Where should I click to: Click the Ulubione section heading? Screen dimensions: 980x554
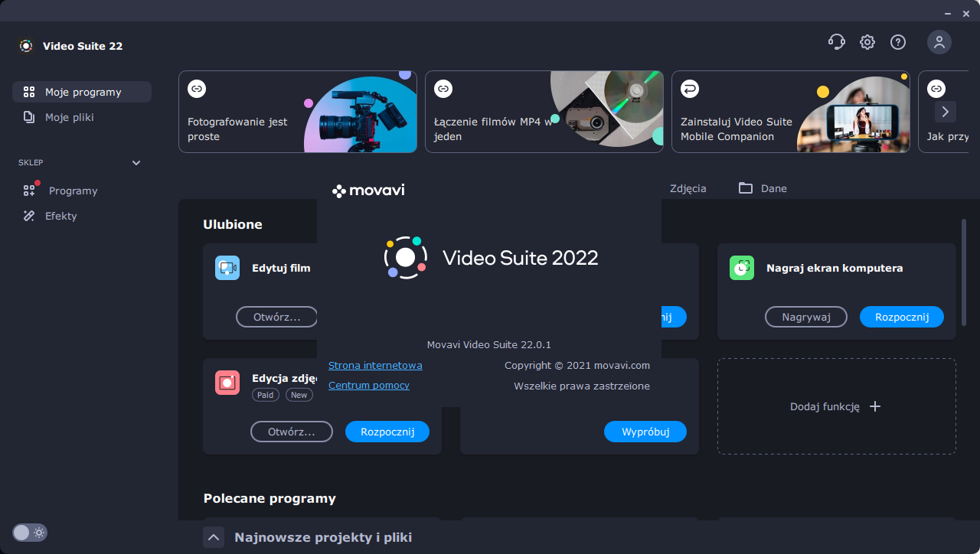[x=233, y=224]
